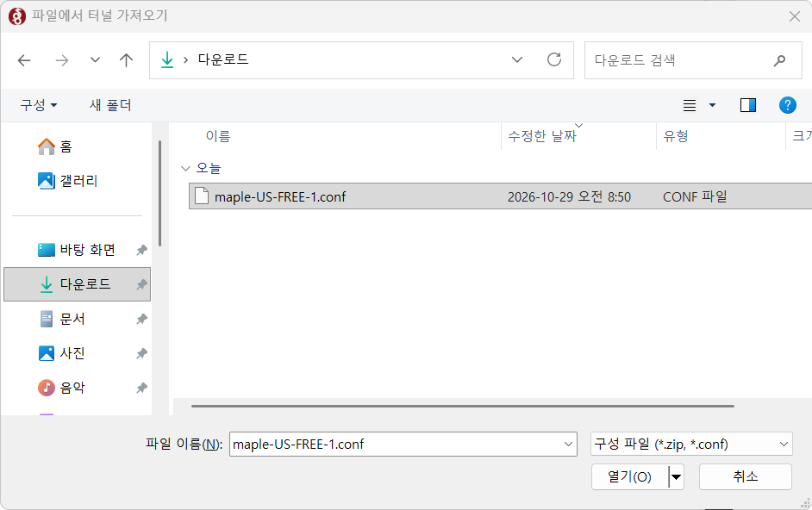Open 사진 folder in sidebar
The height and width of the screenshot is (510, 812).
click(62, 353)
